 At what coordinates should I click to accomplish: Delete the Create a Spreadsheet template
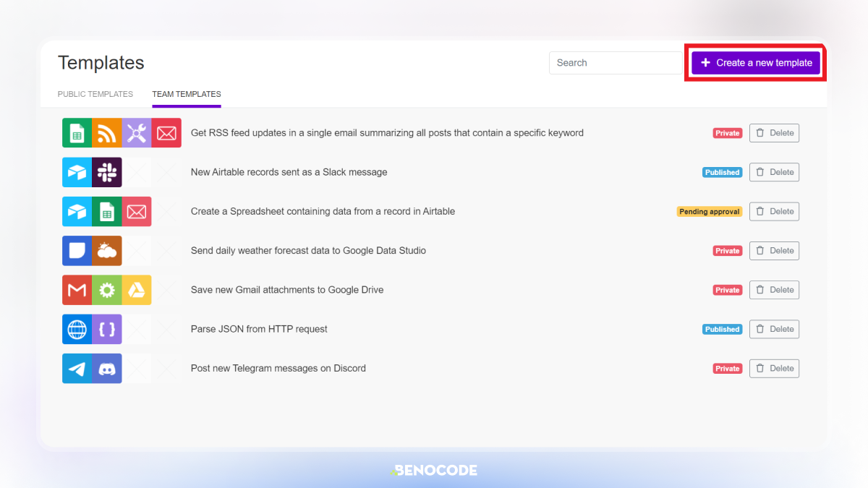click(774, 211)
